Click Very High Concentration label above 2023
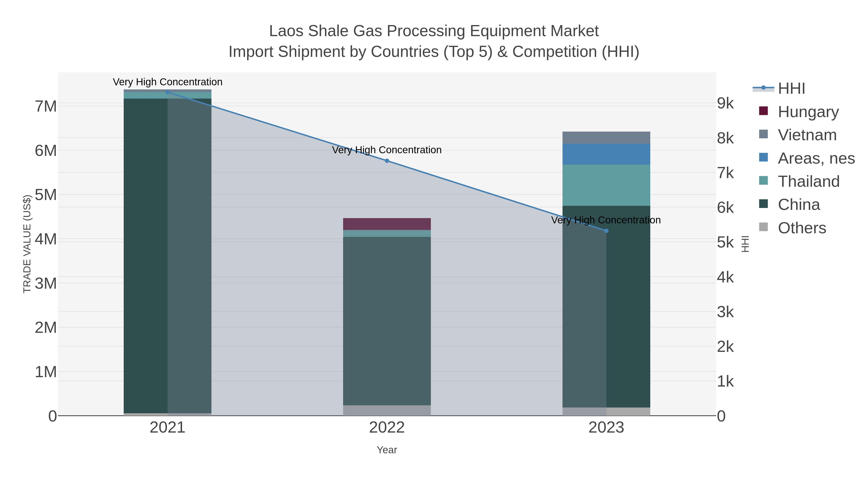 (606, 220)
